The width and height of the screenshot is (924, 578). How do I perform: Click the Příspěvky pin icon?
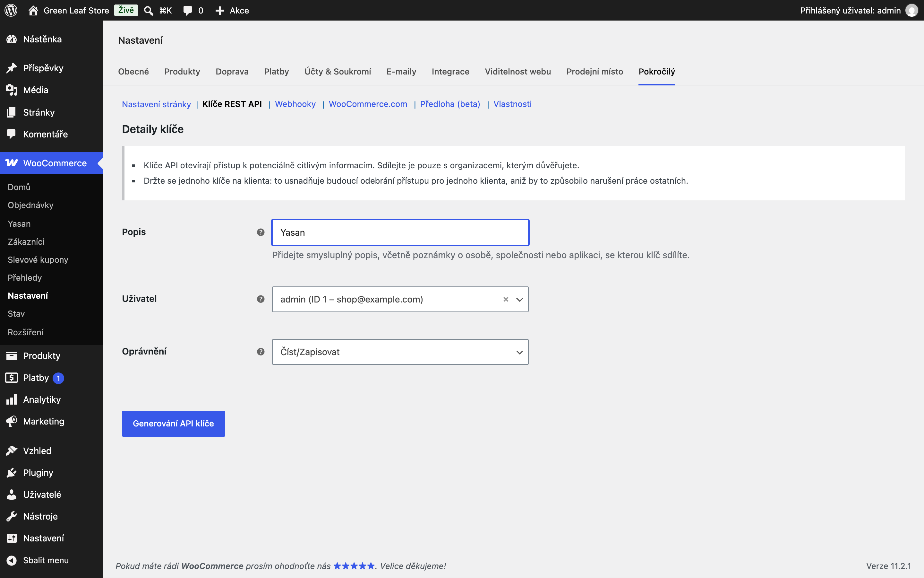[x=12, y=68]
